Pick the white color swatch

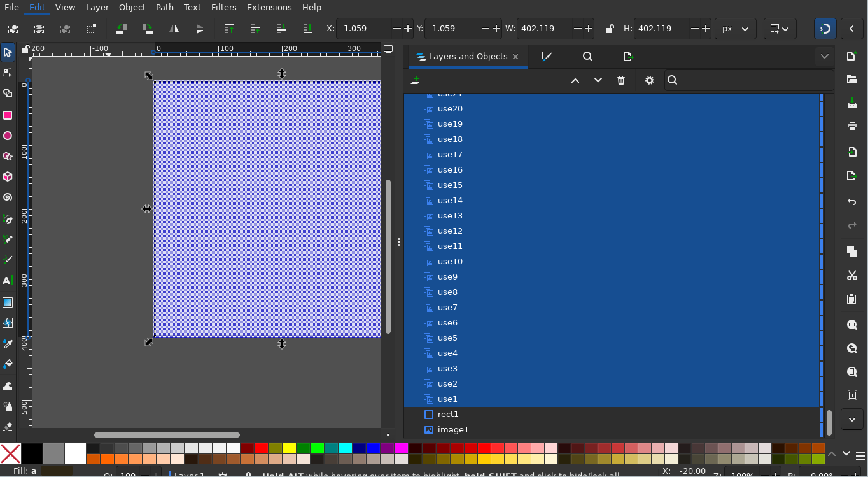75,454
